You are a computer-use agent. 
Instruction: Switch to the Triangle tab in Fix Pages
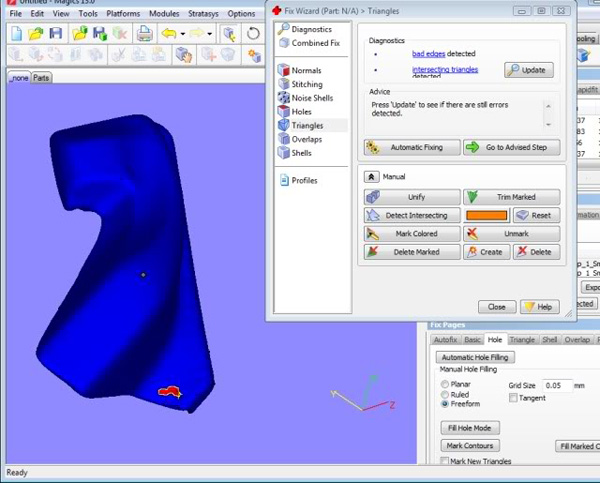click(522, 340)
